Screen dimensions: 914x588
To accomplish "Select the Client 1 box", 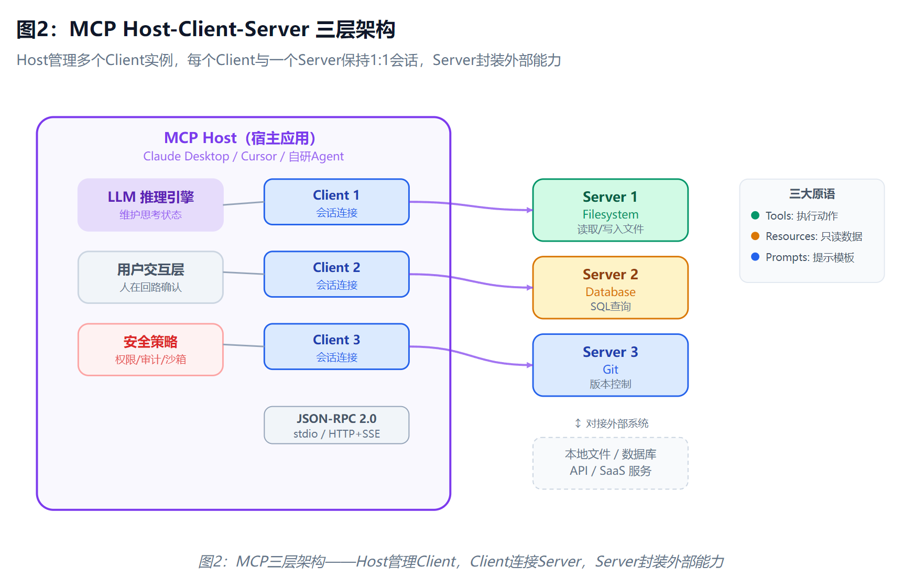I will [336, 202].
